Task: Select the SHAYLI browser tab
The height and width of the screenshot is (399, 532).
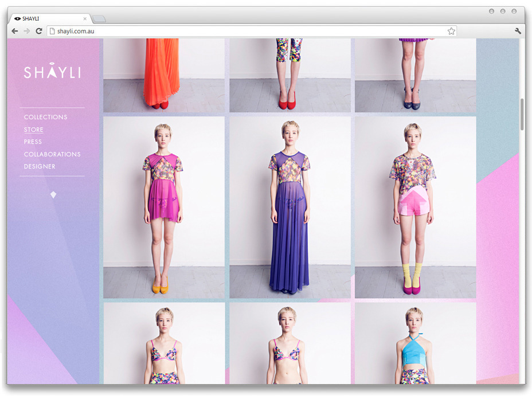Action: (x=50, y=19)
